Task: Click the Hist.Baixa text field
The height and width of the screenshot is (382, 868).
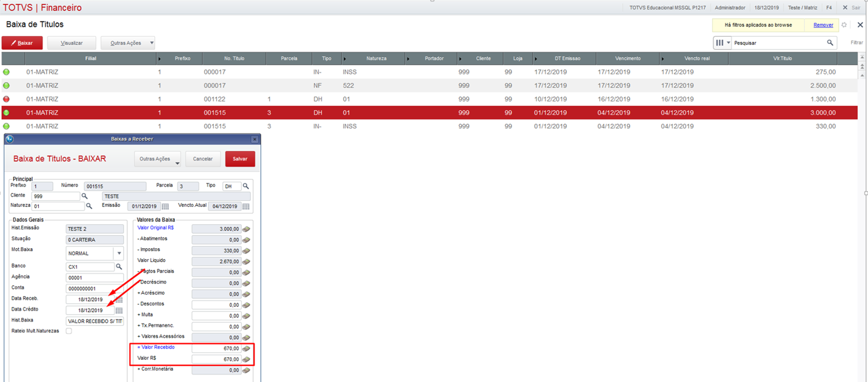Action: (95, 322)
